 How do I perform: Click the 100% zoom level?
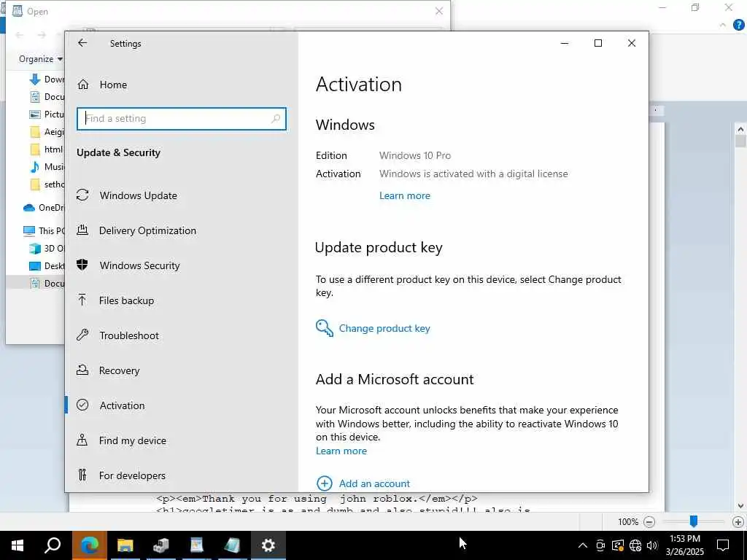[628, 522]
